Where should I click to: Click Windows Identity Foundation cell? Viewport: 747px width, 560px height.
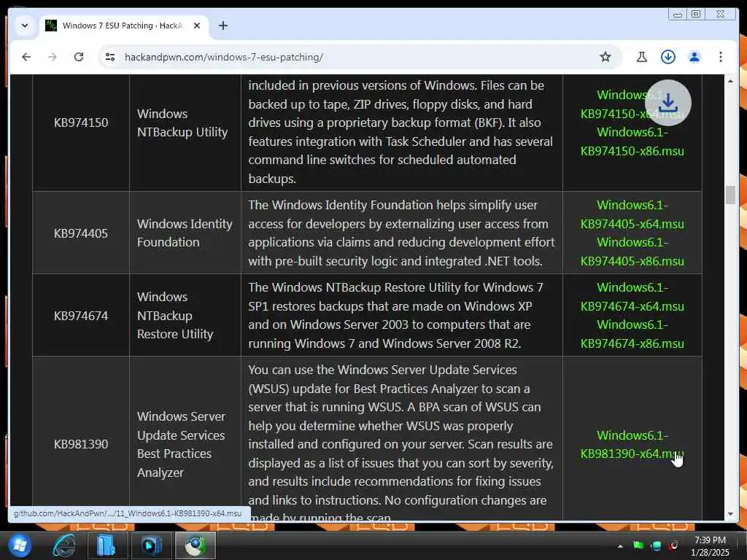[185, 233]
